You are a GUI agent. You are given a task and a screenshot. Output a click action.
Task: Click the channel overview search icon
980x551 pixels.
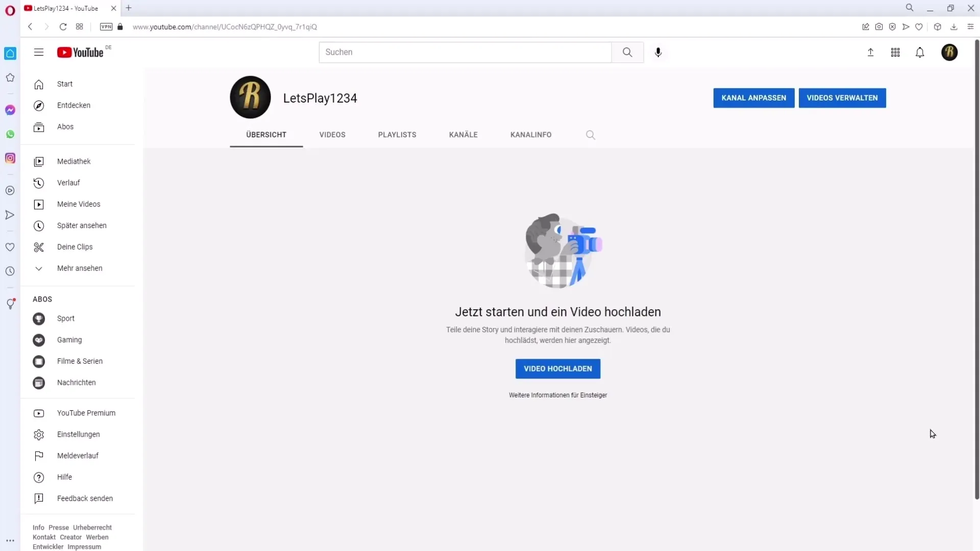coord(591,134)
